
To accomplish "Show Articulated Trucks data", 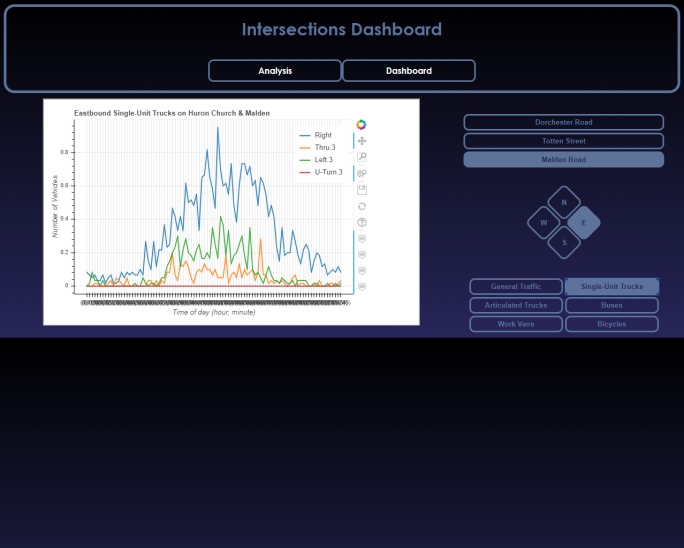I will pos(516,305).
